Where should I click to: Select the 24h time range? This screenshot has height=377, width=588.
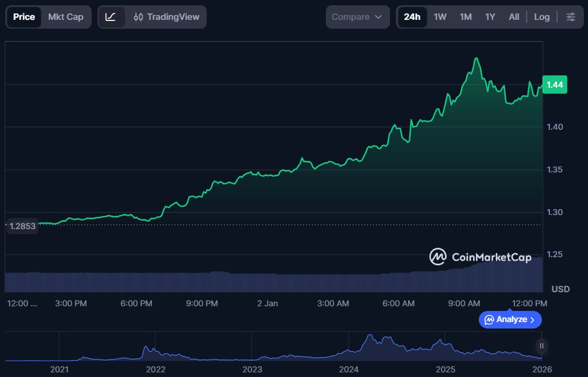click(x=412, y=17)
